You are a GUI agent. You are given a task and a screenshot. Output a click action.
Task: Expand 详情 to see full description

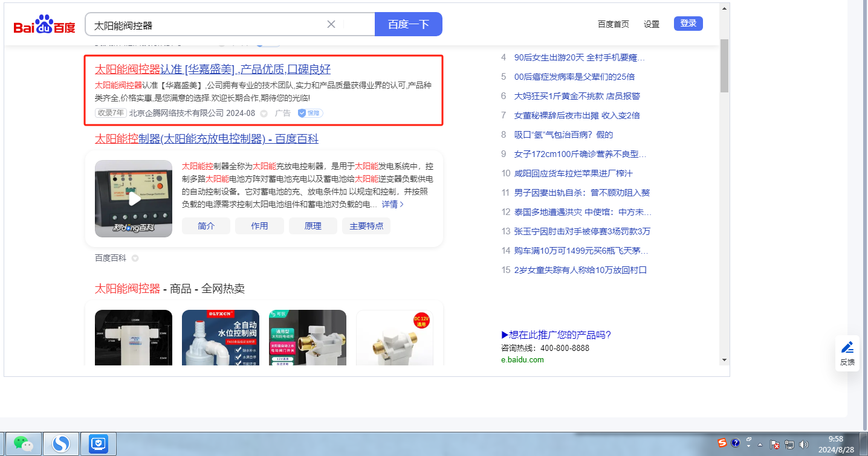(x=392, y=204)
